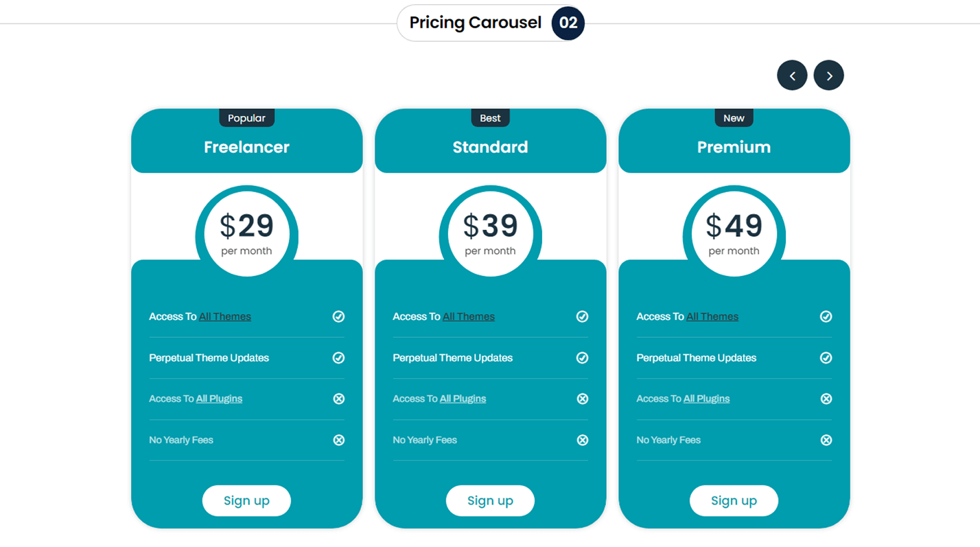The image size is (980, 547).
Task: Click X icon for Standard All Plugins row
Action: click(582, 399)
